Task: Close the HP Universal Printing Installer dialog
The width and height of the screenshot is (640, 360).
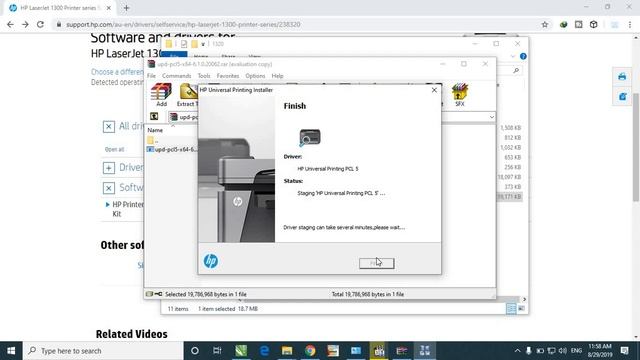Action: click(434, 90)
